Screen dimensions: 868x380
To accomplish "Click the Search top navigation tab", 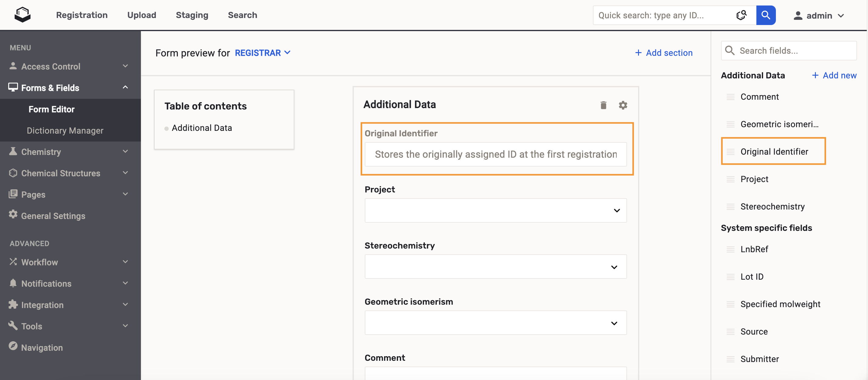I will pos(242,15).
